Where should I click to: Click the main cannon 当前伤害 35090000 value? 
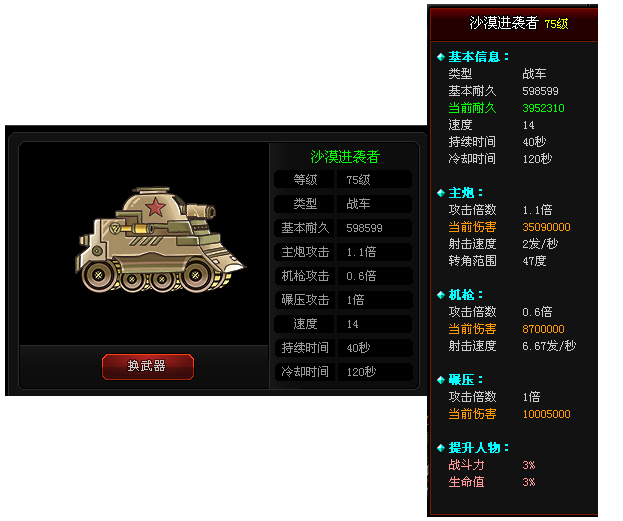pyautogui.click(x=546, y=227)
